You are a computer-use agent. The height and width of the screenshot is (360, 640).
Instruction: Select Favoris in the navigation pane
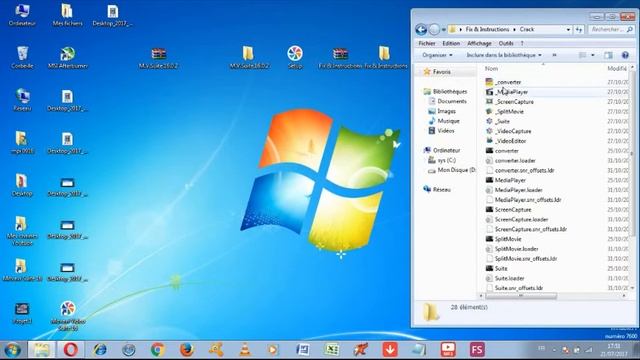(x=442, y=72)
